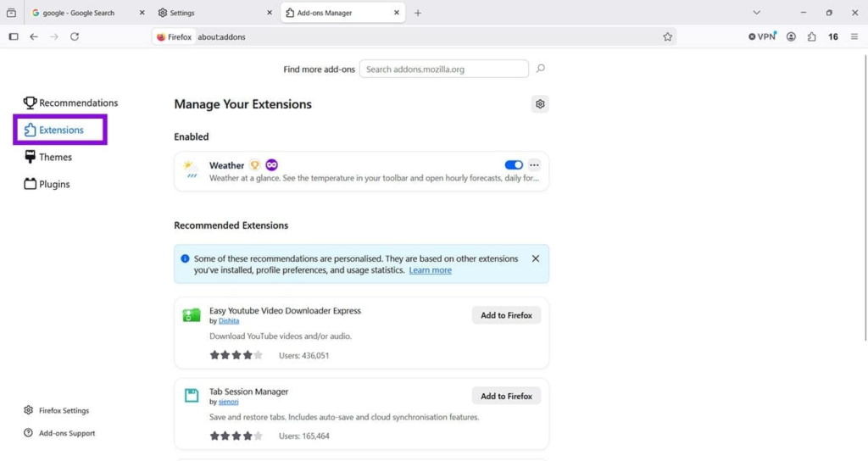This screenshot has height=461, width=868.
Task: Open Plugins in the sidebar
Action: [47, 184]
